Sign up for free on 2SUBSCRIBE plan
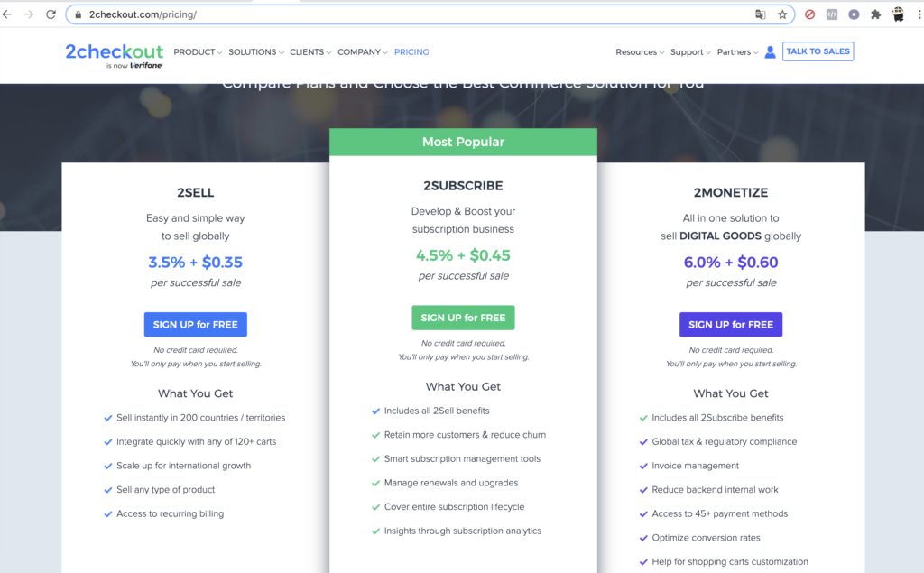This screenshot has width=924, height=573. tap(463, 318)
